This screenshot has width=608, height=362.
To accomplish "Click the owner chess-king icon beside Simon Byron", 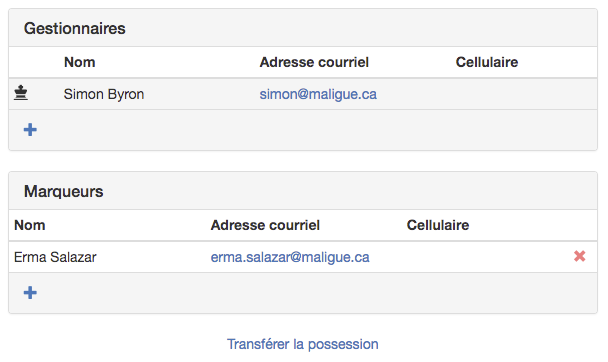I will pyautogui.click(x=21, y=93).
